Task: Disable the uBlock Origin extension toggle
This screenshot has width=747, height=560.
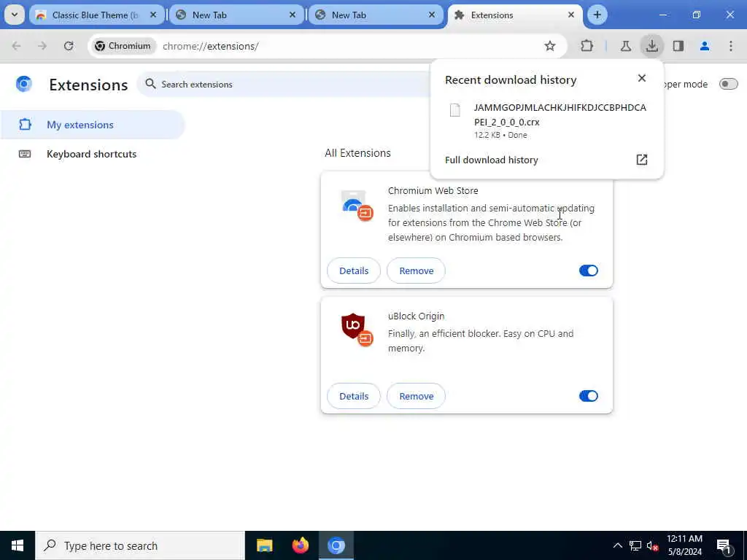Action: pos(589,396)
